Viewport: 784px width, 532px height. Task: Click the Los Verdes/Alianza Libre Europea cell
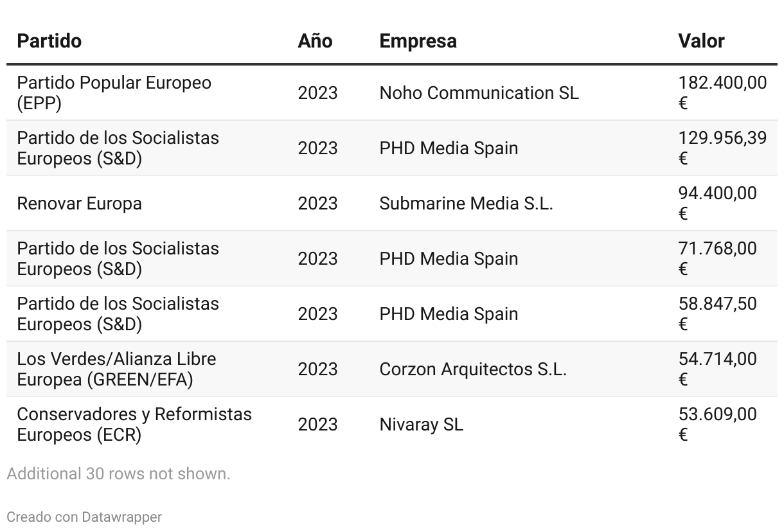click(x=116, y=369)
